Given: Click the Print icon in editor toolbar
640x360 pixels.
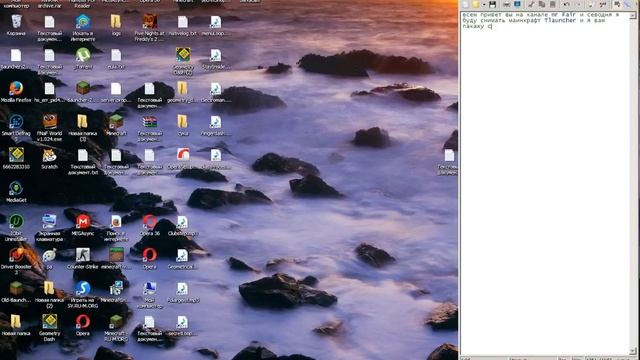Looking at the screenshot, I should click(507, 4).
